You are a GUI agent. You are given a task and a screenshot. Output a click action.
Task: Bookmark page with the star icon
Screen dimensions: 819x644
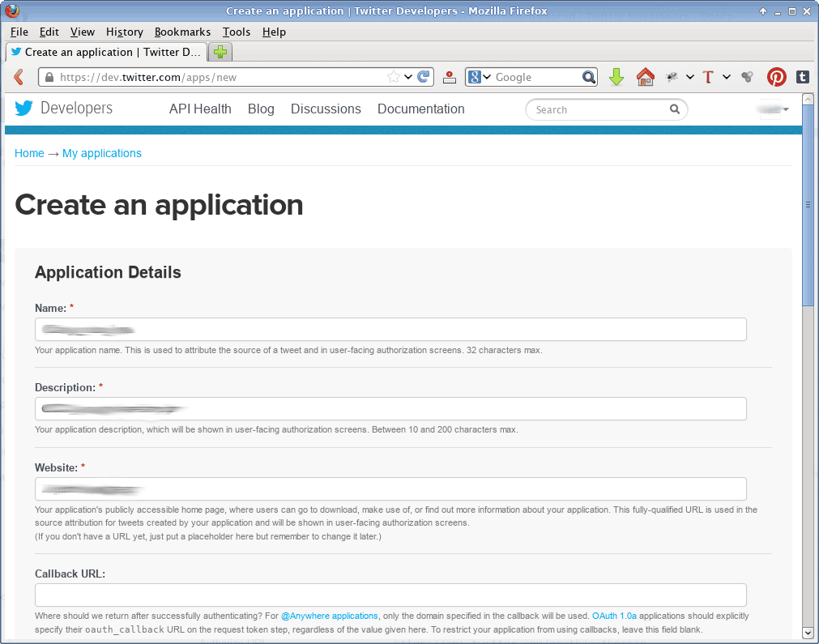(394, 77)
